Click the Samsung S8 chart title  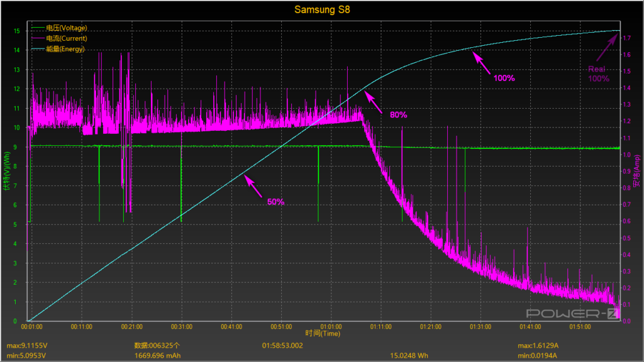click(322, 9)
